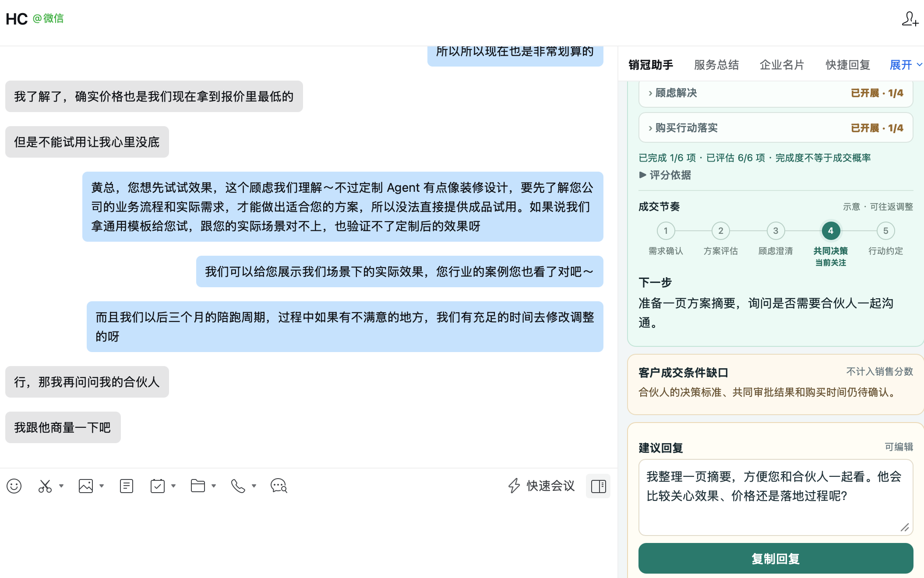Click the 复制回复 button
924x578 pixels.
[776, 558]
